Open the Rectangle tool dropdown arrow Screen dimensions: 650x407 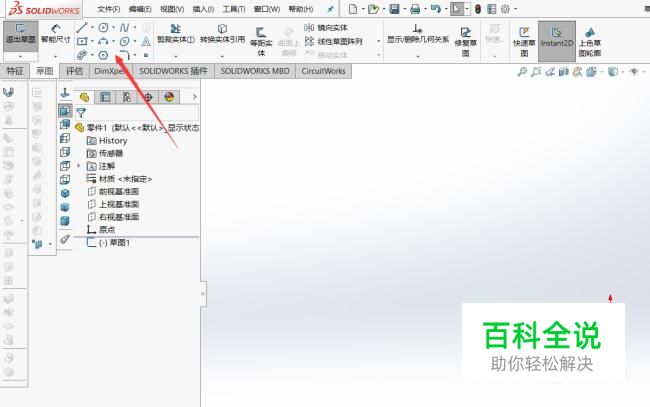[x=92, y=41]
